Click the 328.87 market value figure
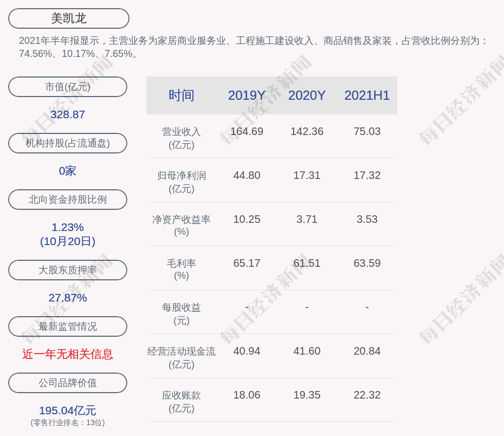This screenshot has width=504, height=436. pos(68,114)
